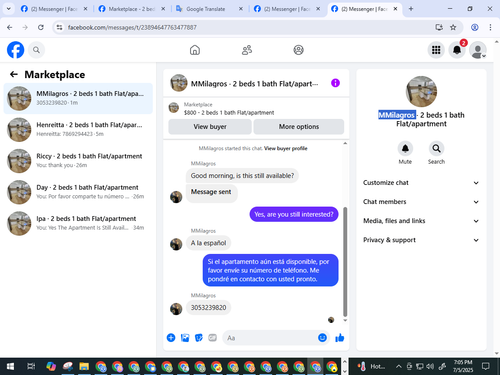This screenshot has width=500, height=375.
Task: Go back from Marketplace using the arrow
Action: [14, 74]
